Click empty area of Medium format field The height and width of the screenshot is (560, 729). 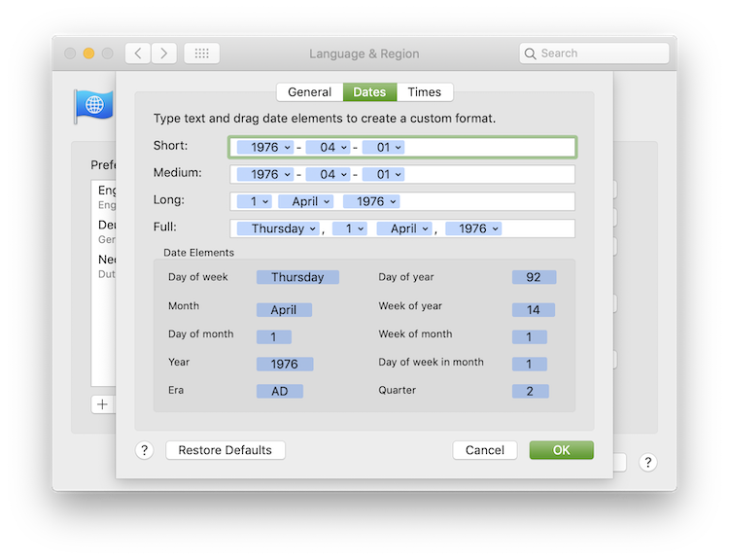(488, 174)
